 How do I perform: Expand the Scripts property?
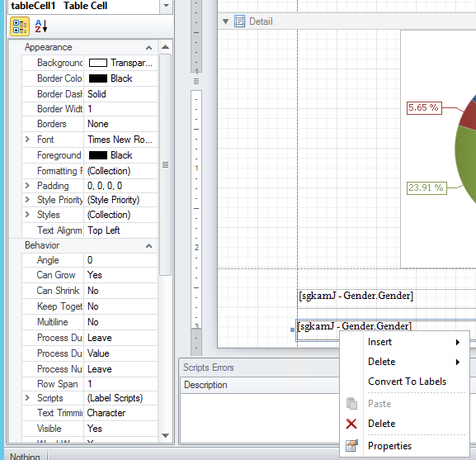27,398
